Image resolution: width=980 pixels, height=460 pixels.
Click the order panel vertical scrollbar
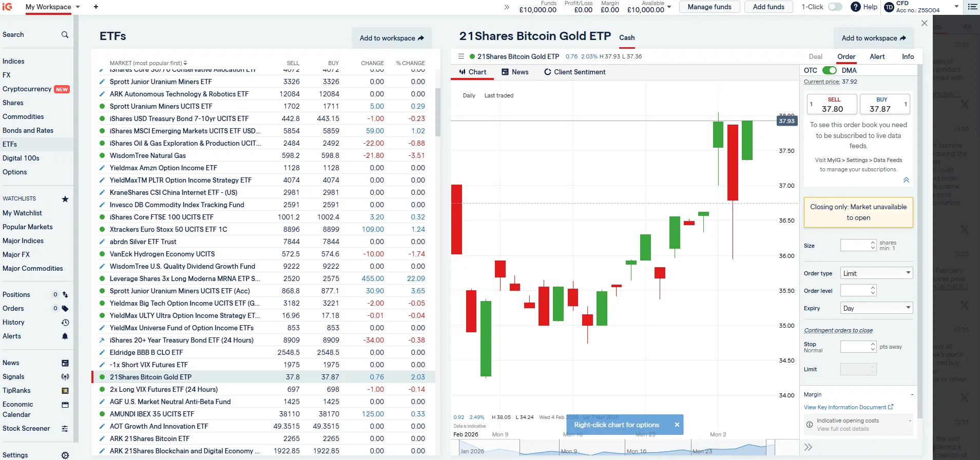tap(919, 241)
